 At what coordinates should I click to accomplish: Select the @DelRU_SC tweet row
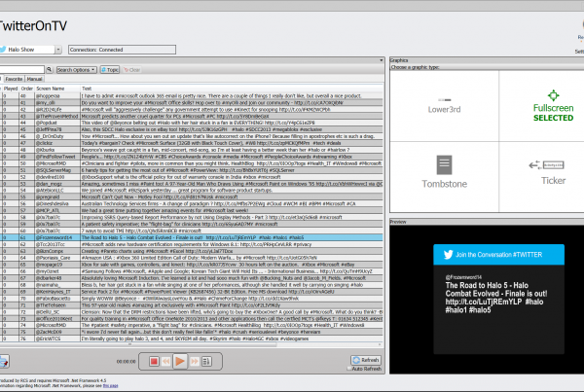tap(192, 311)
